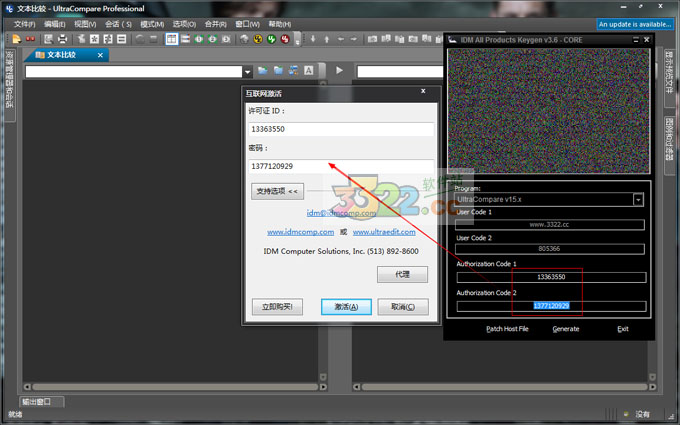Click the Authorization Code 1 field
The image size is (680, 425).
551,277
